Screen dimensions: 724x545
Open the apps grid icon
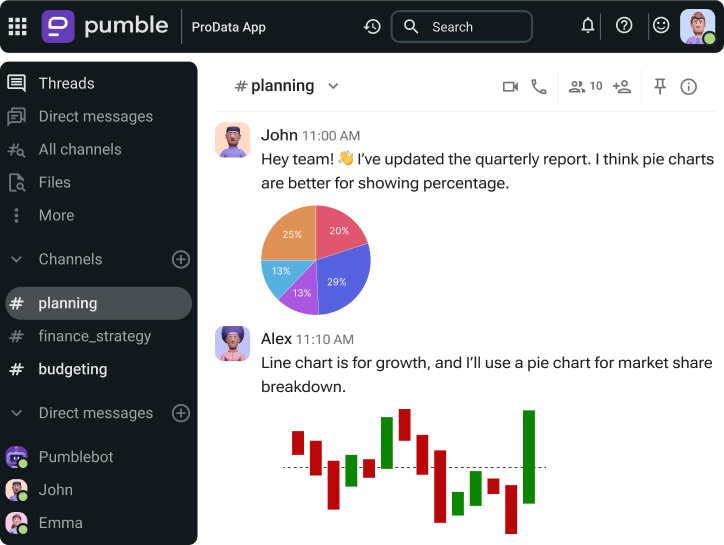(18, 26)
